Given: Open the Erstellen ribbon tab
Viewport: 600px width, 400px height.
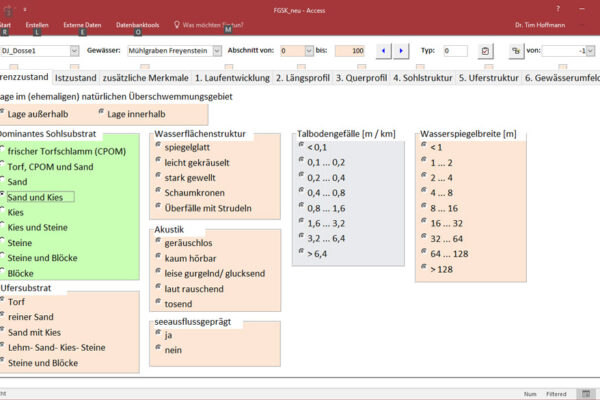Looking at the screenshot, I should (x=37, y=25).
